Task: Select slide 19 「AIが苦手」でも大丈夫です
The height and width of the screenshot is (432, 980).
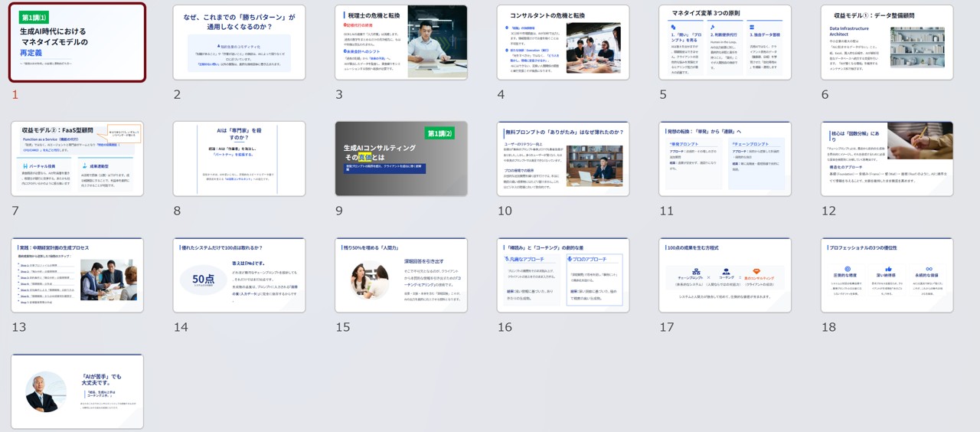Action: [77, 391]
